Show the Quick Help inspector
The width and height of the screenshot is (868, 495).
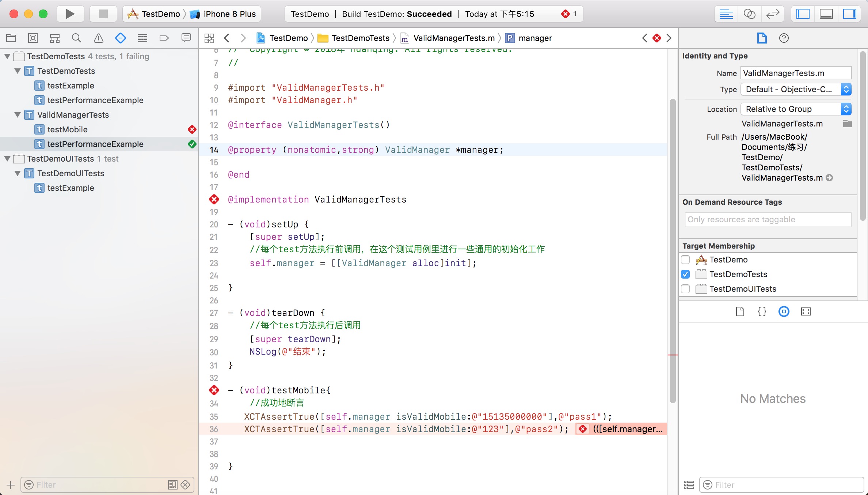click(784, 38)
